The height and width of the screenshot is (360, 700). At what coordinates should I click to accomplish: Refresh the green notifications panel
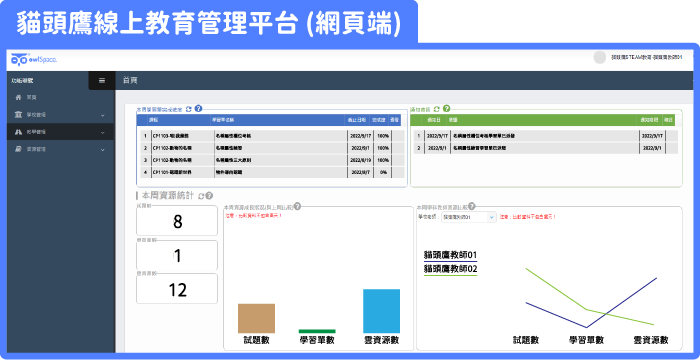point(437,109)
